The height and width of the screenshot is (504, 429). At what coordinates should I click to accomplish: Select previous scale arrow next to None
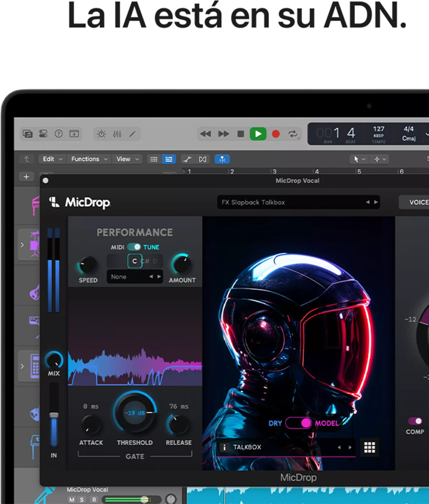coord(151,277)
